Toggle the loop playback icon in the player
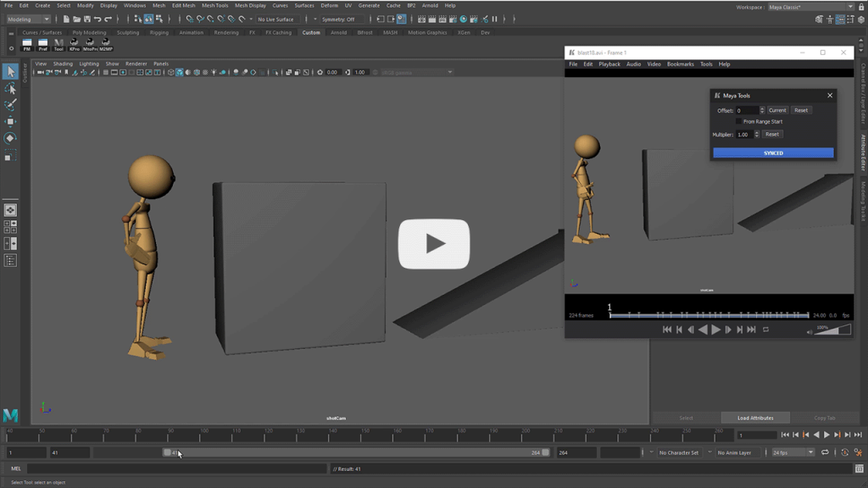The height and width of the screenshot is (488, 868). point(766,330)
